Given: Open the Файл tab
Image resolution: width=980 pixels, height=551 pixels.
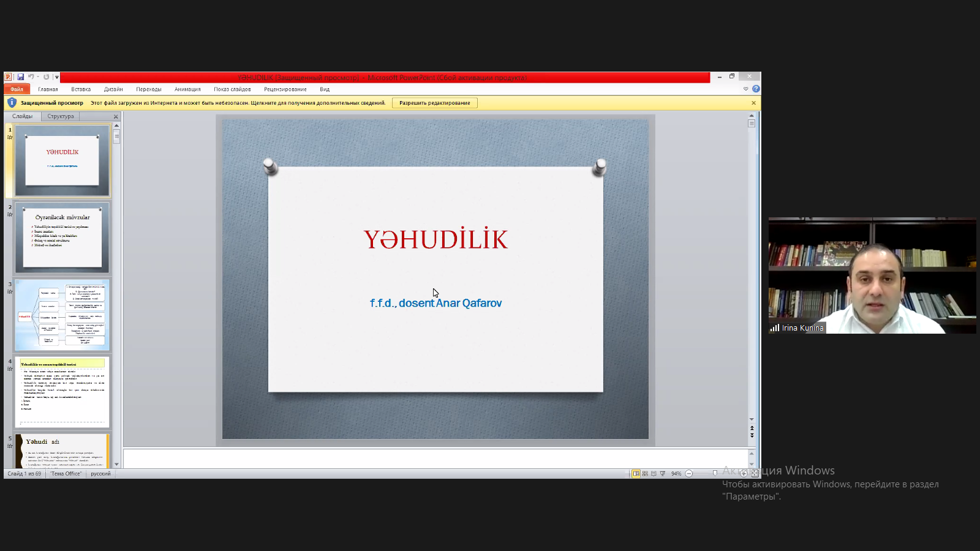Looking at the screenshot, I should click(x=17, y=89).
